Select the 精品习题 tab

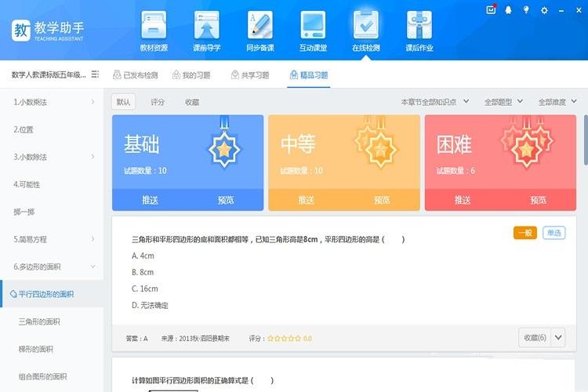309,75
